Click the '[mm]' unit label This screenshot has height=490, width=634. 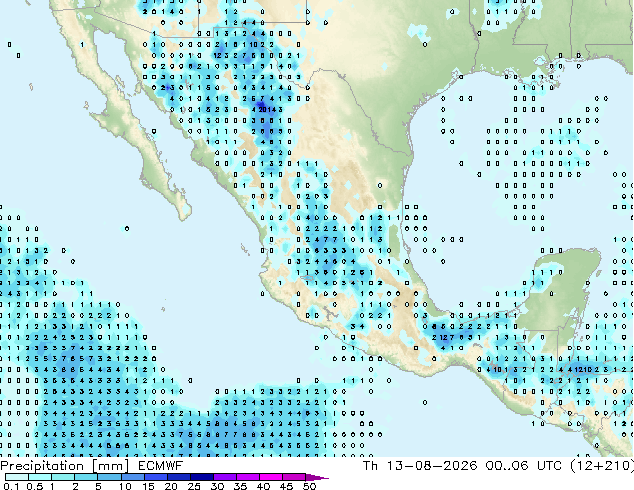coord(110,466)
